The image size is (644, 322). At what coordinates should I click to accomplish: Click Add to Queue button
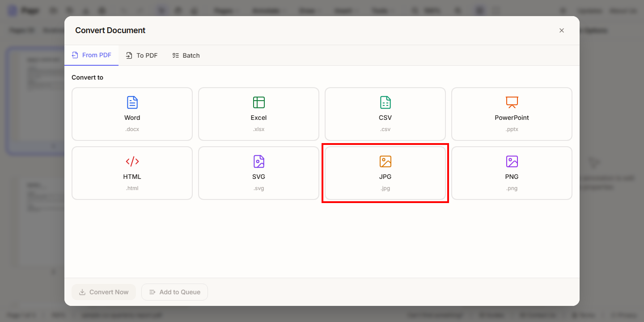point(174,292)
